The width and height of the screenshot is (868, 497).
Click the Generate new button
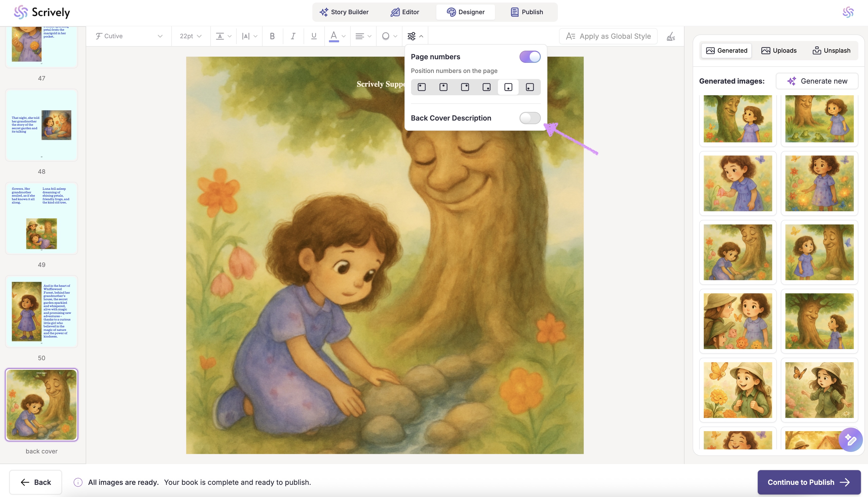(x=817, y=81)
